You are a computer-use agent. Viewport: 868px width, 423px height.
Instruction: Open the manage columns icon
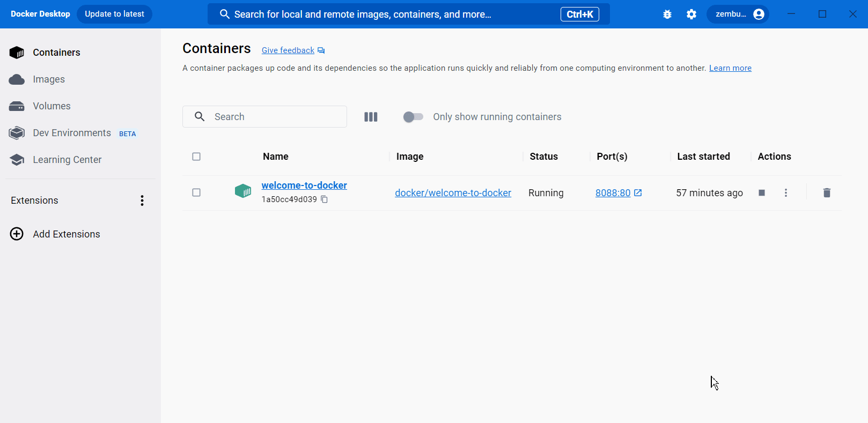tap(371, 117)
